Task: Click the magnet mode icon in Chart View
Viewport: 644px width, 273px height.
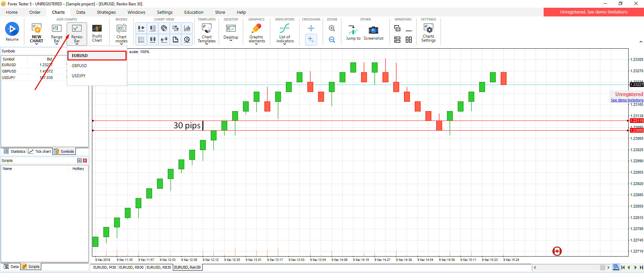Action: (x=164, y=28)
